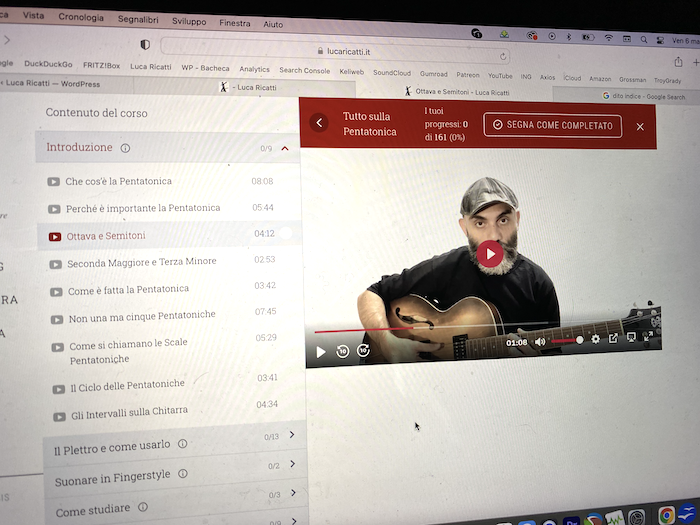Viewport: 700px width, 525px height.
Task: Click Segna come completato button
Action: (x=553, y=125)
